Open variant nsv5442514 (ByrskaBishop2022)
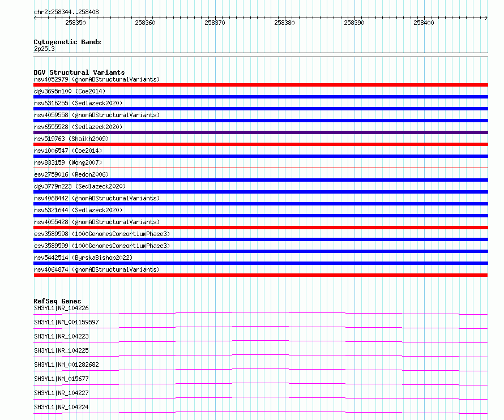 click(x=83, y=258)
